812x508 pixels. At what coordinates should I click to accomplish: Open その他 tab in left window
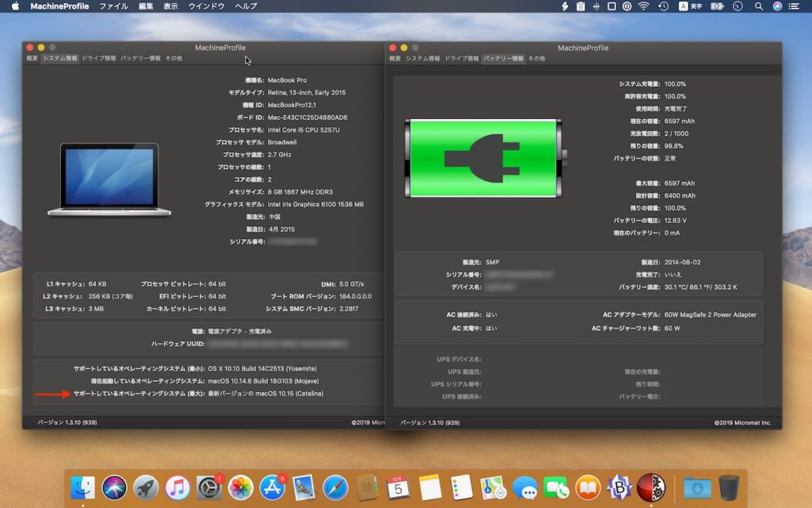pyautogui.click(x=174, y=58)
